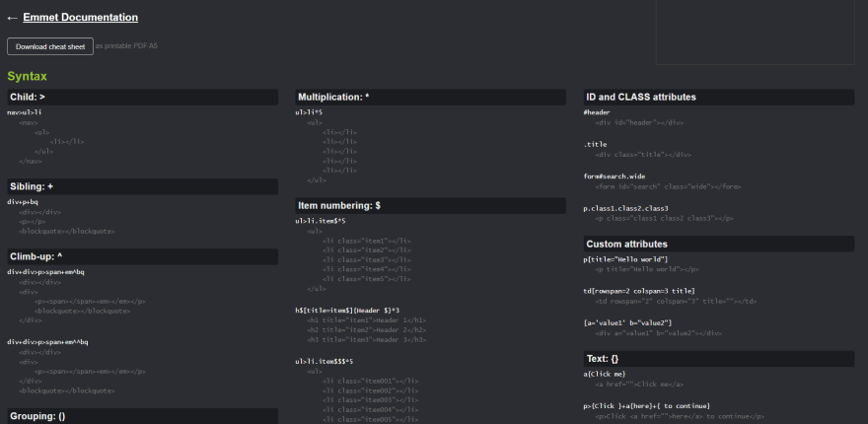Click the nav>ul>li abbreviation
This screenshot has width=868, height=424.
click(25, 112)
